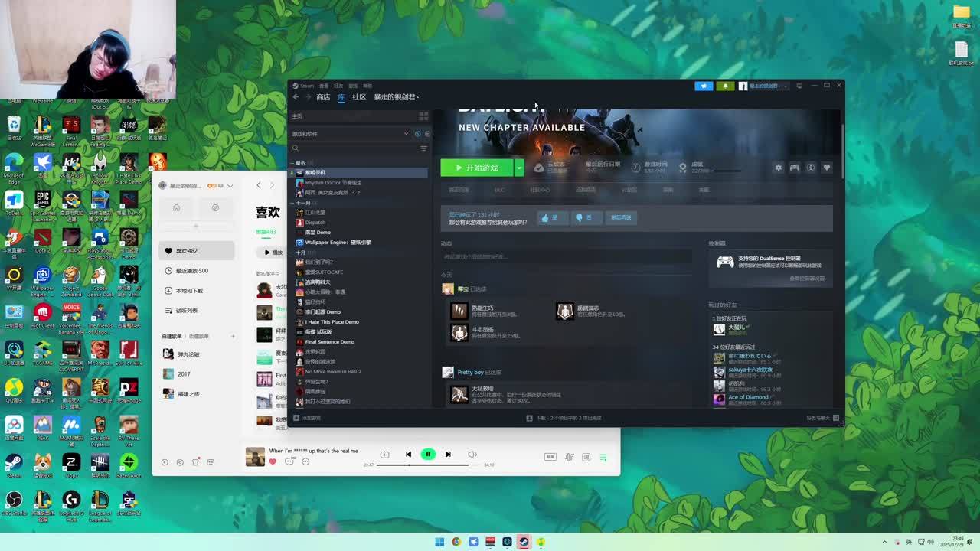The height and width of the screenshot is (551, 980).
Task: Click the game info icon
Action: pyautogui.click(x=811, y=168)
